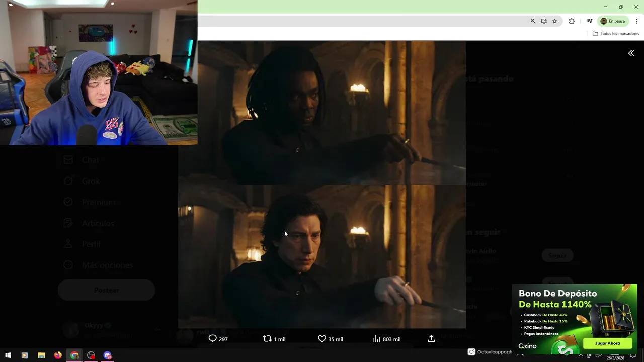
Task: Click ESP language indicator in system tray
Action: tap(598, 355)
